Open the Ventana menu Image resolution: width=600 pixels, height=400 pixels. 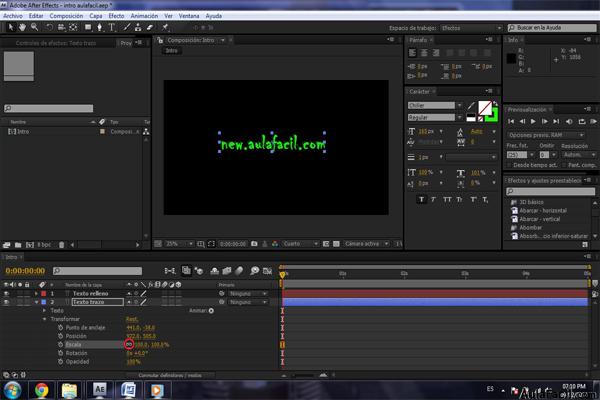189,16
